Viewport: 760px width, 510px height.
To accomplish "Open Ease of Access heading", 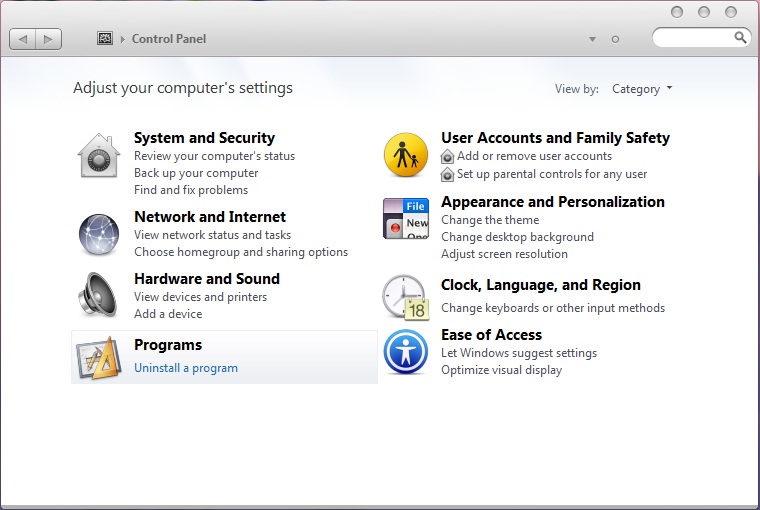I will click(x=491, y=335).
